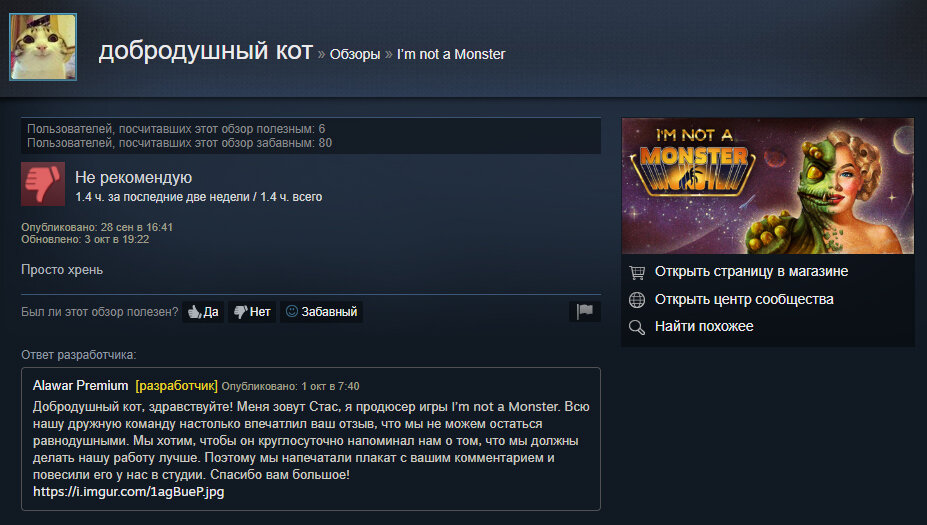Click the globe icon for the community hub
The image size is (927, 525).
click(637, 300)
